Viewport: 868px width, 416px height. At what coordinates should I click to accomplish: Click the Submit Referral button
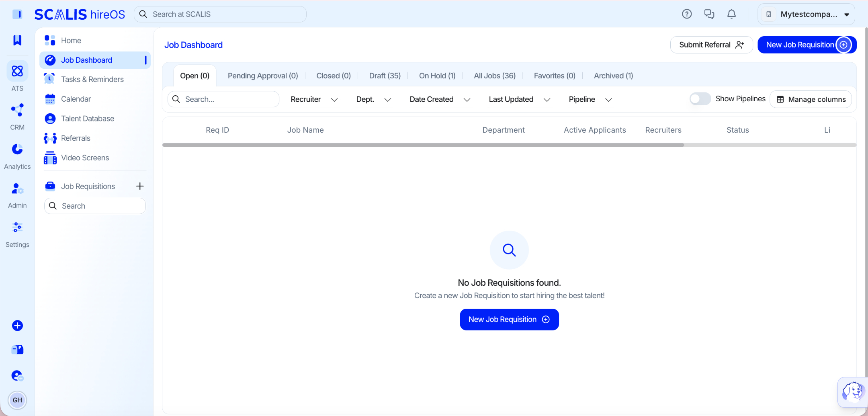pos(711,45)
